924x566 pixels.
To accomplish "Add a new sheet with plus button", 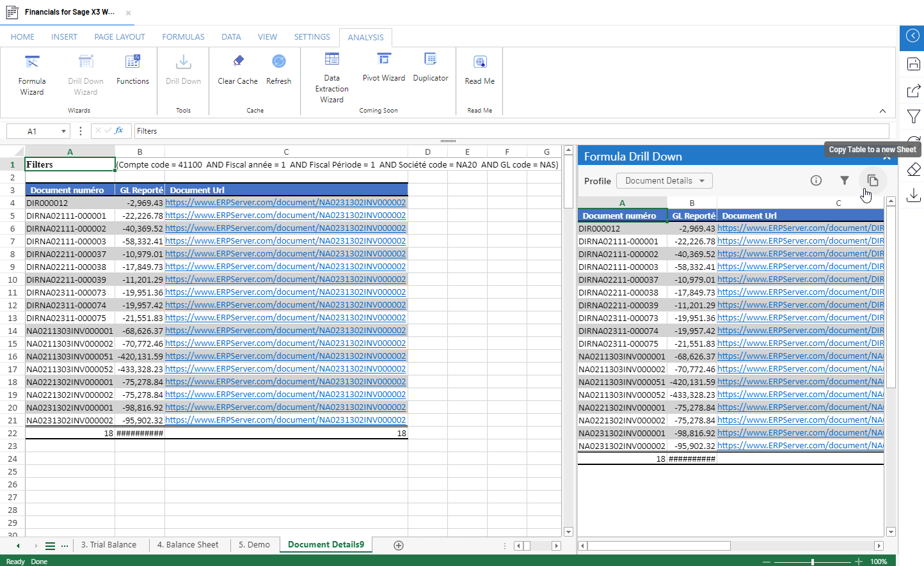I will [399, 546].
